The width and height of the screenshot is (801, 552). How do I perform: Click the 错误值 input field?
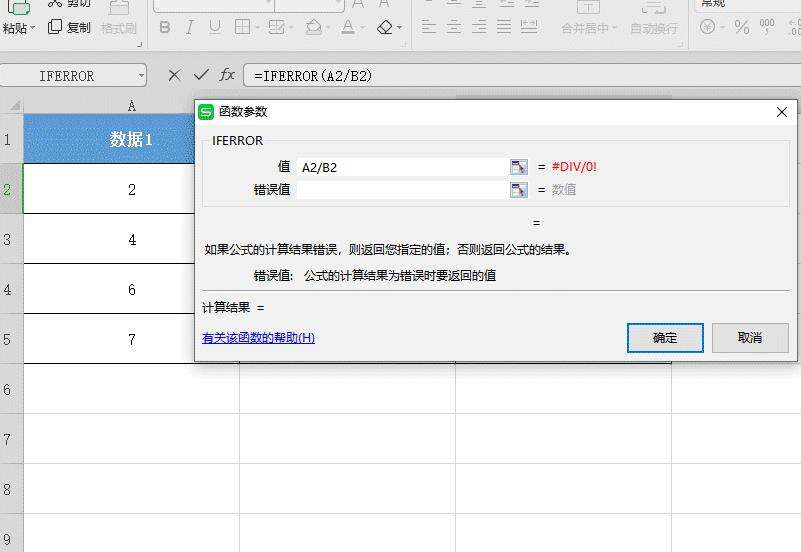402,190
